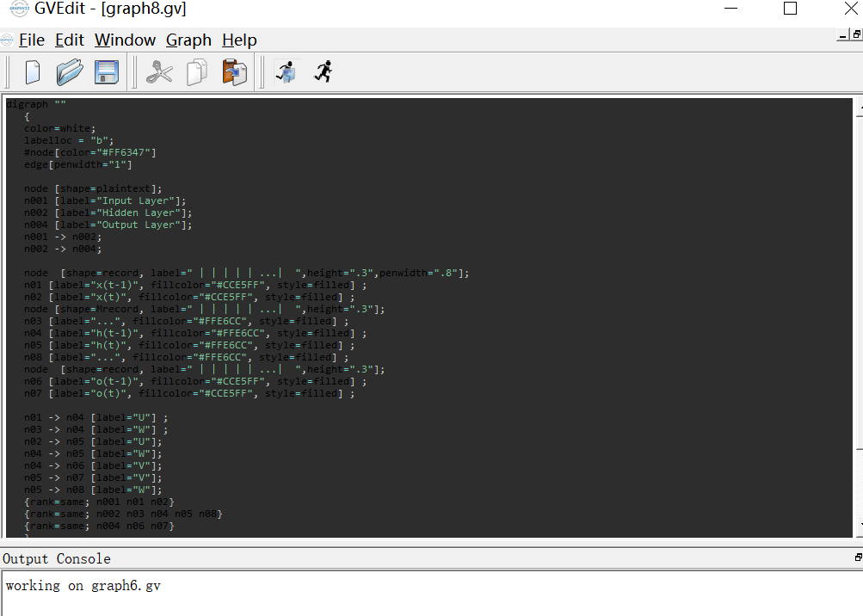Click the n001 'Input Layer' label line
This screenshot has height=616, width=863.
[105, 201]
